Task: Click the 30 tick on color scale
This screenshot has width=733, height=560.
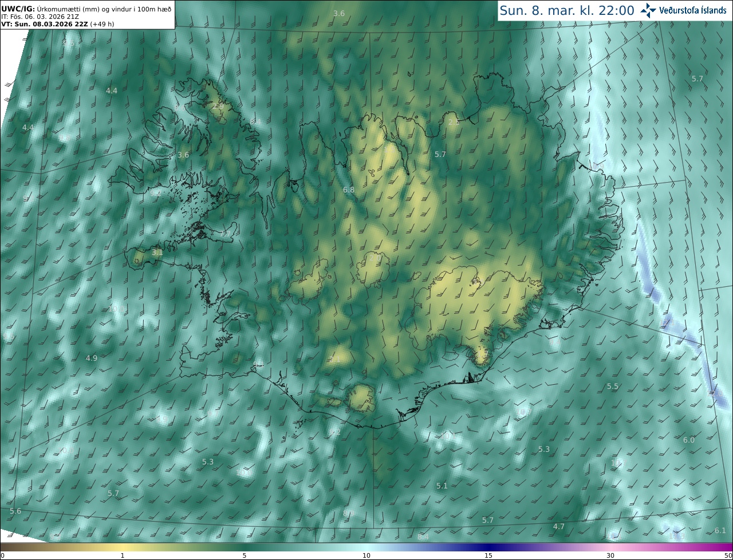Action: coord(610,555)
